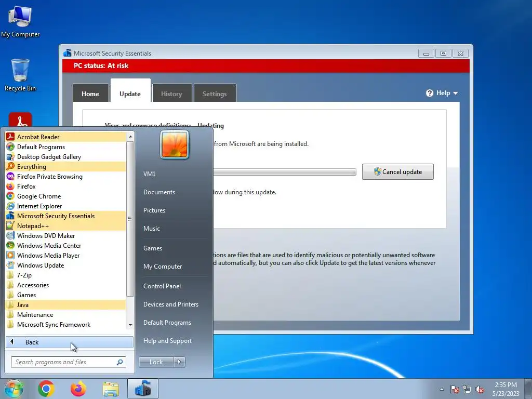Open Firefox from the taskbar

(x=78, y=389)
